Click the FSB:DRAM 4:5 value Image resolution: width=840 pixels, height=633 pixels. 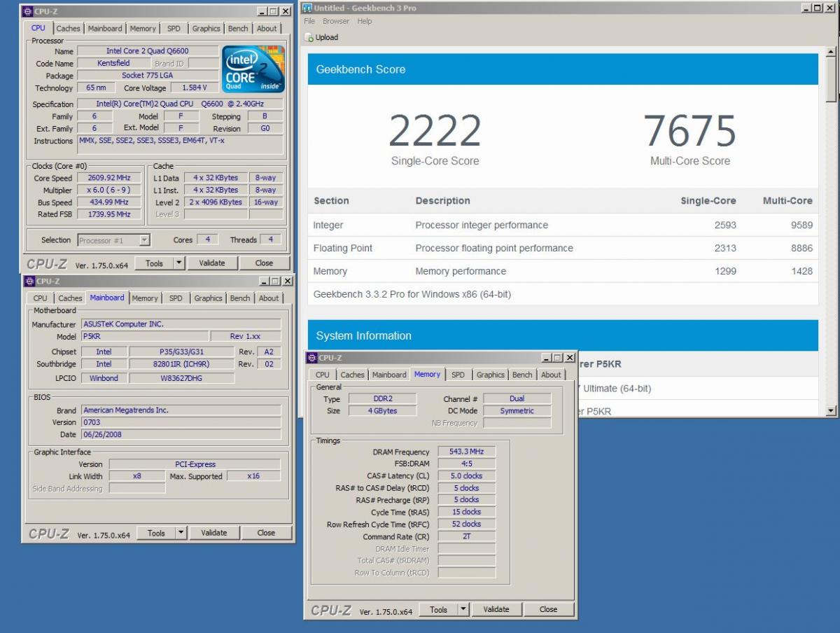(467, 464)
